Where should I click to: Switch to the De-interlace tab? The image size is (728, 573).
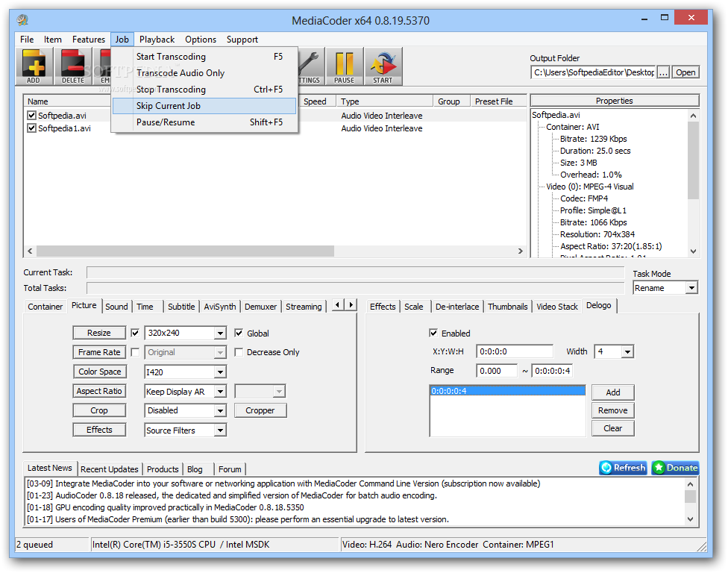point(456,307)
